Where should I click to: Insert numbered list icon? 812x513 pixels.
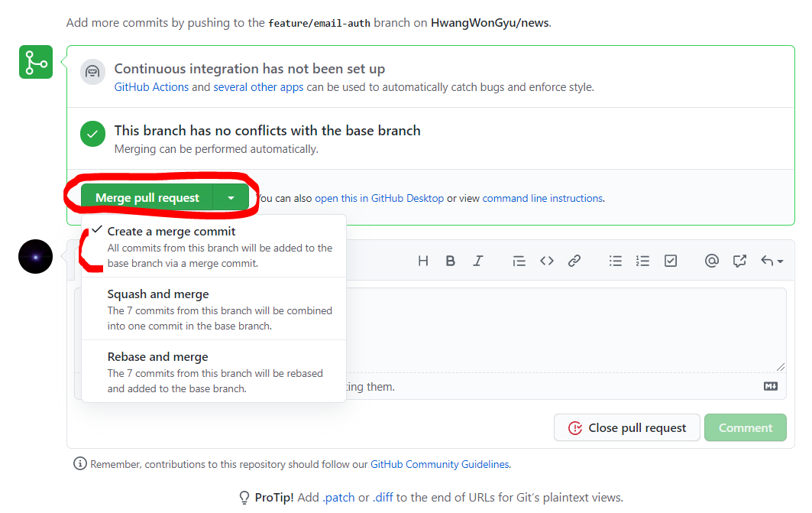[642, 261]
